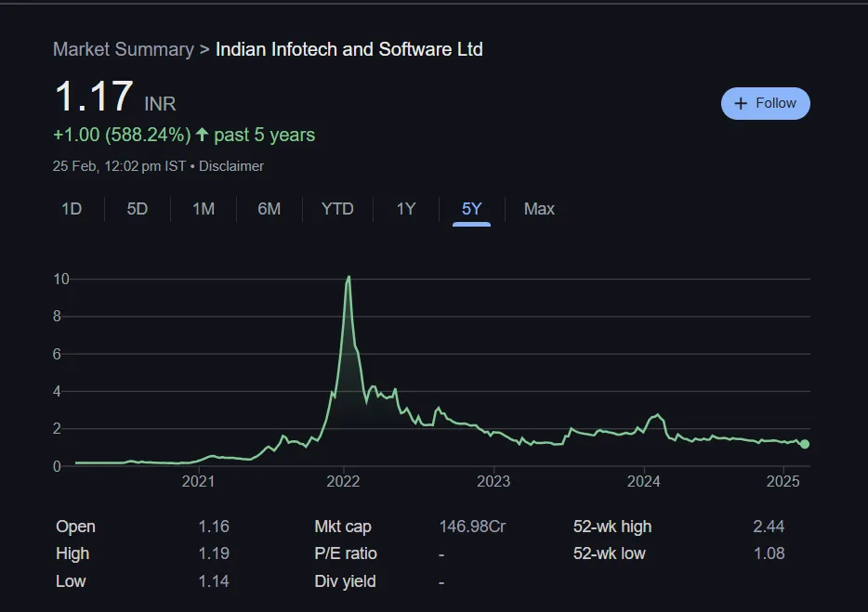Click the +1.00 (588.24%) change text
The height and width of the screenshot is (612, 868).
pyautogui.click(x=122, y=135)
